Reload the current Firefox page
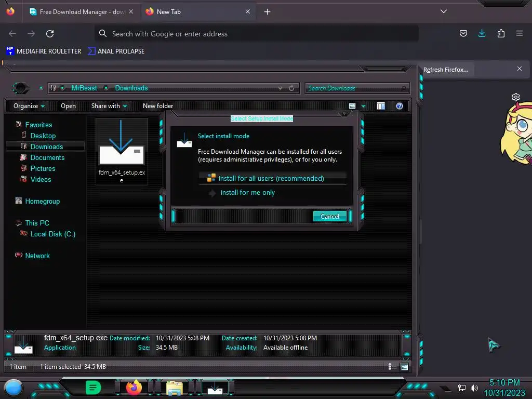The height and width of the screenshot is (399, 532). click(x=50, y=34)
